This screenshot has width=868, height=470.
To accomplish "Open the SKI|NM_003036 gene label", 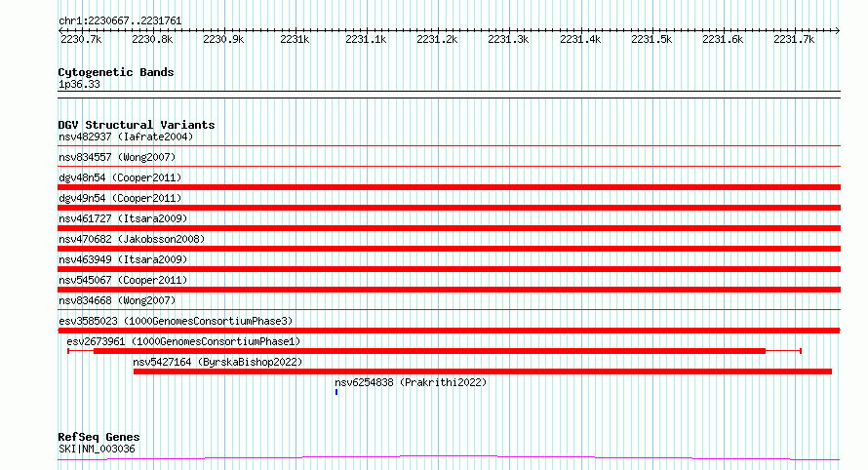I will [97, 449].
